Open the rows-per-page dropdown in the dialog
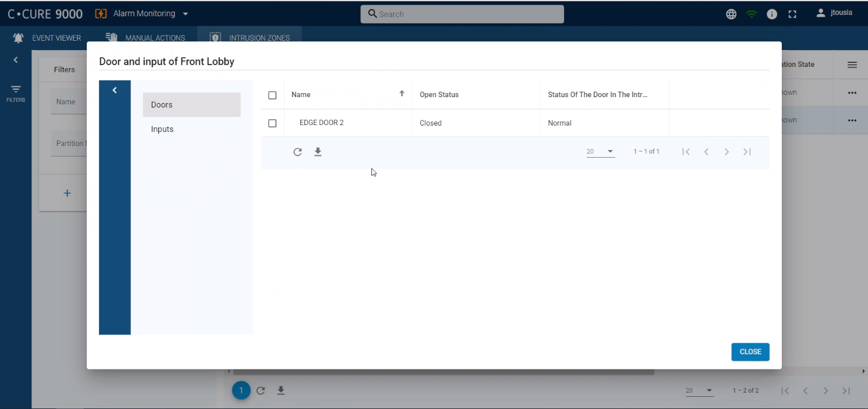This screenshot has width=868, height=409. pos(601,152)
